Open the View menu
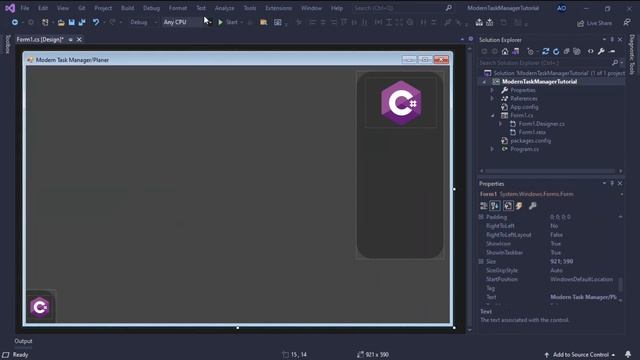The height and width of the screenshot is (360, 640). coord(62,8)
